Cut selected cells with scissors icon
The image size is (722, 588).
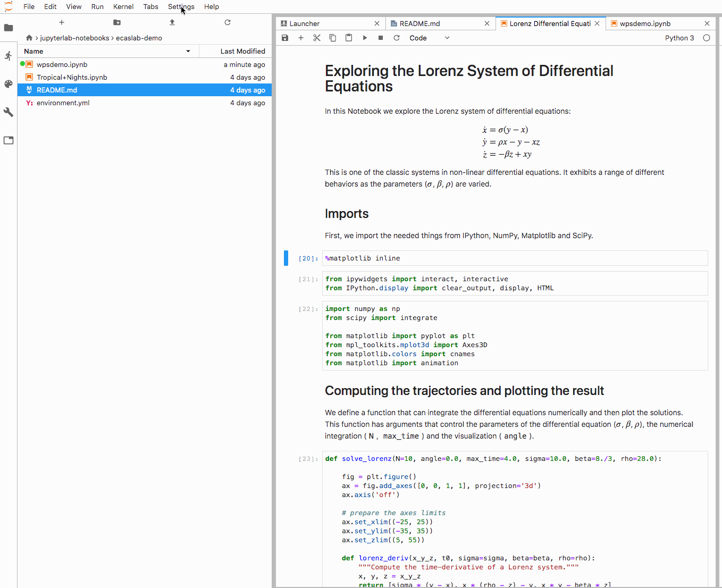317,38
